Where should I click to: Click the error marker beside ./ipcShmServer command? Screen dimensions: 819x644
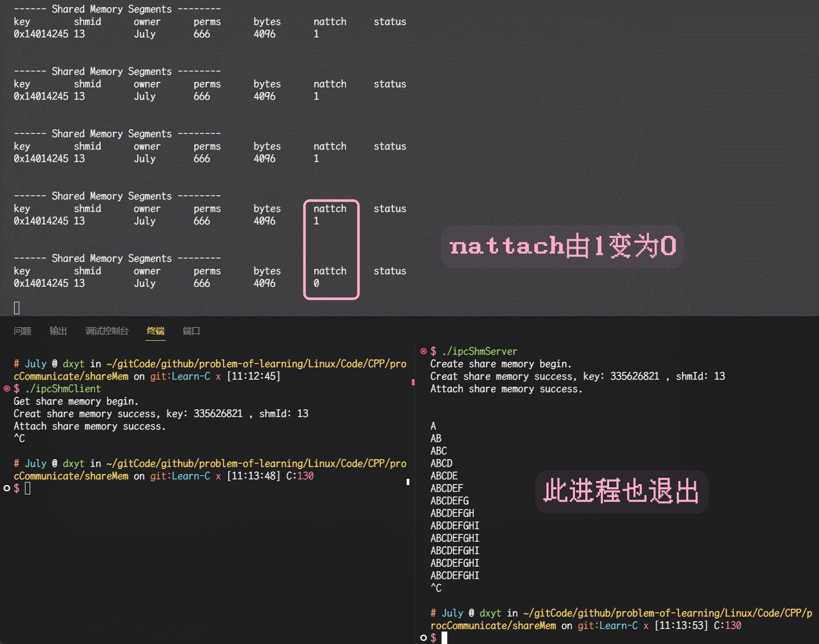pyautogui.click(x=423, y=351)
